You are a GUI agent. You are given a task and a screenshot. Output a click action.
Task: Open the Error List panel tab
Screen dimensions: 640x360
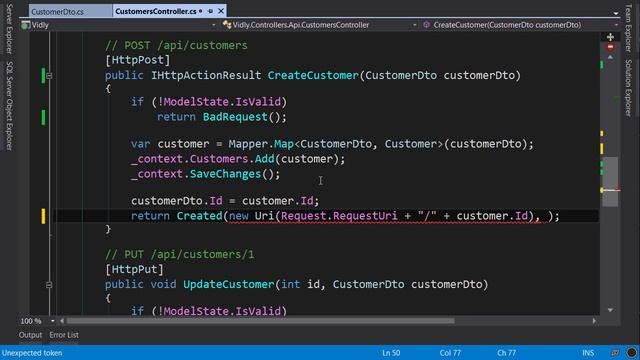[64, 335]
